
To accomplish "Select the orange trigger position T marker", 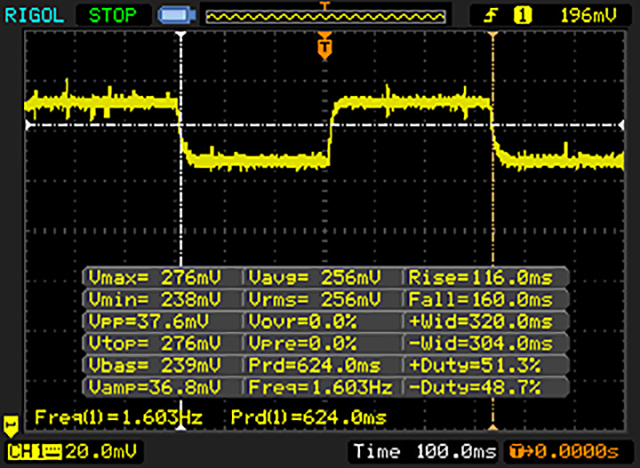I will coord(324,46).
